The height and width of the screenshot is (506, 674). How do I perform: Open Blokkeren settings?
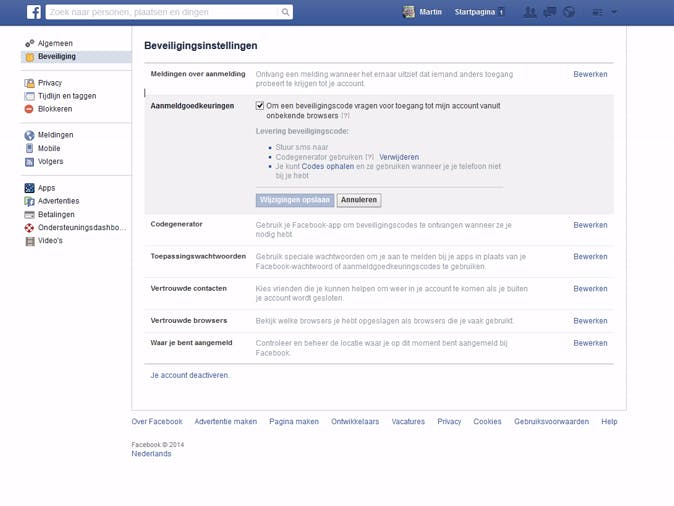55,109
